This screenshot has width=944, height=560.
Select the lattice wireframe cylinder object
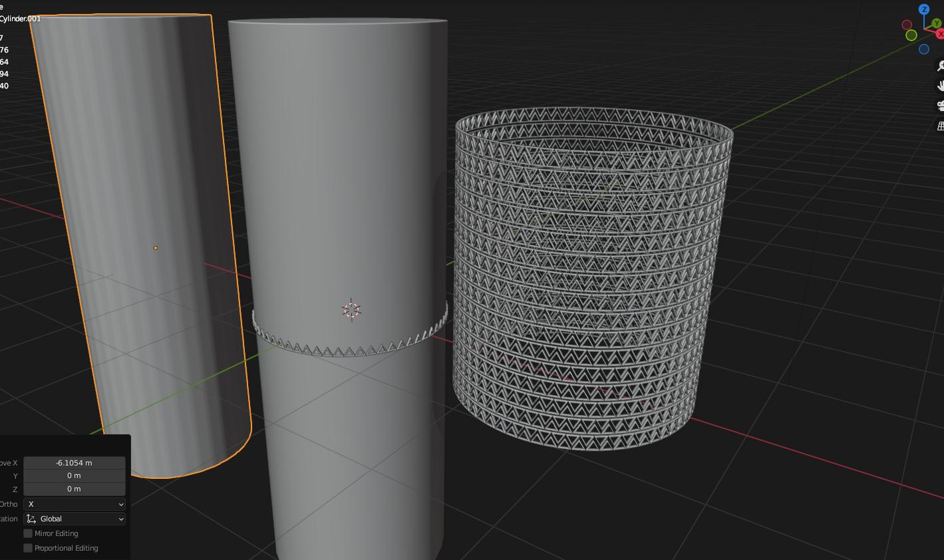pos(592,279)
